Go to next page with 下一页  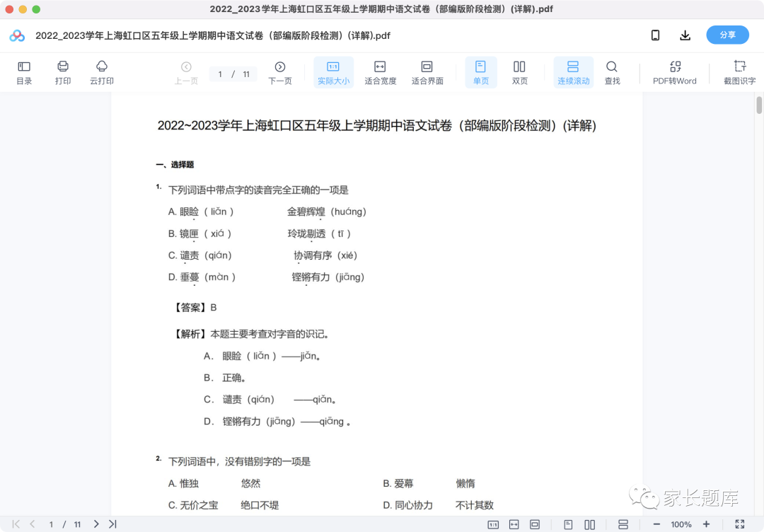tap(279, 73)
